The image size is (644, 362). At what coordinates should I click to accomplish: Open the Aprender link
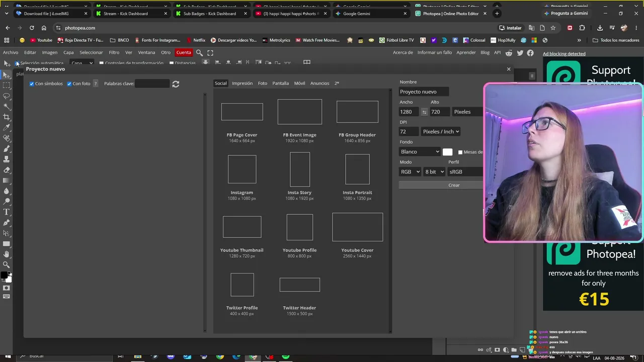tap(466, 52)
